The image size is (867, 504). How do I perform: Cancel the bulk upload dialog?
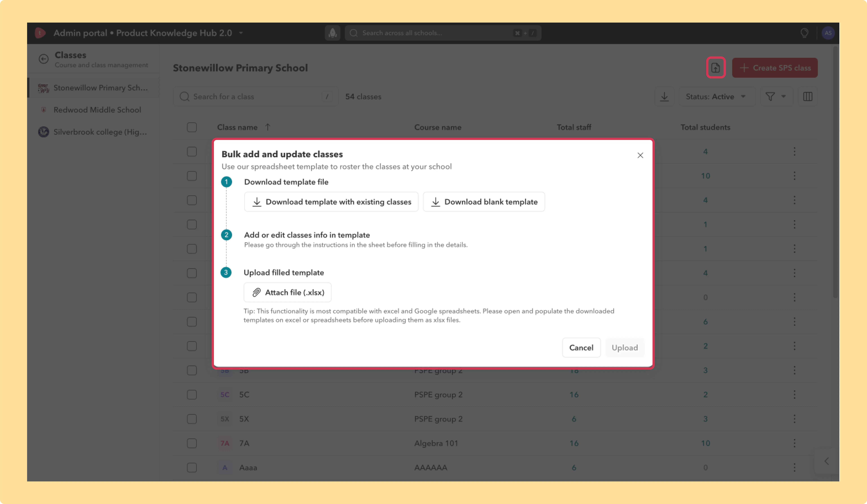pyautogui.click(x=581, y=348)
